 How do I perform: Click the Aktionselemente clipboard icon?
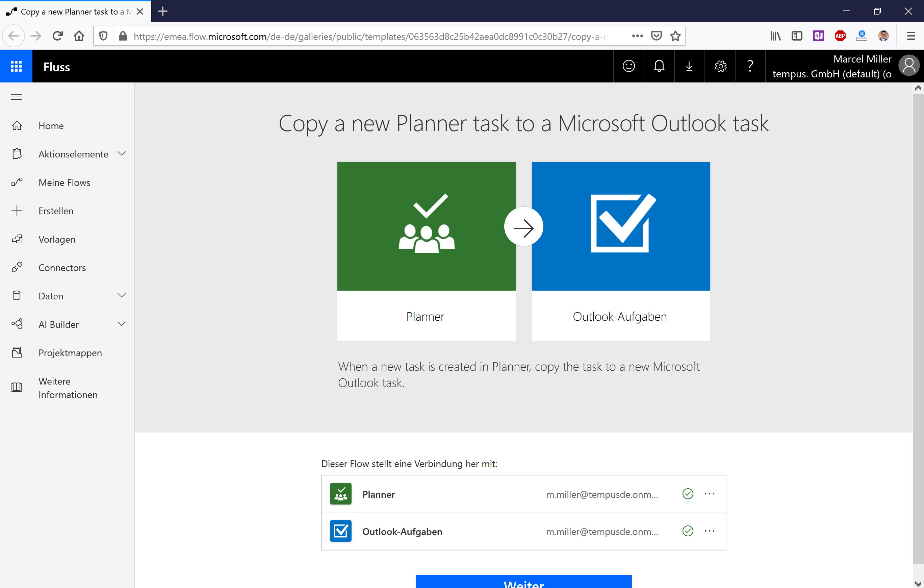point(17,154)
